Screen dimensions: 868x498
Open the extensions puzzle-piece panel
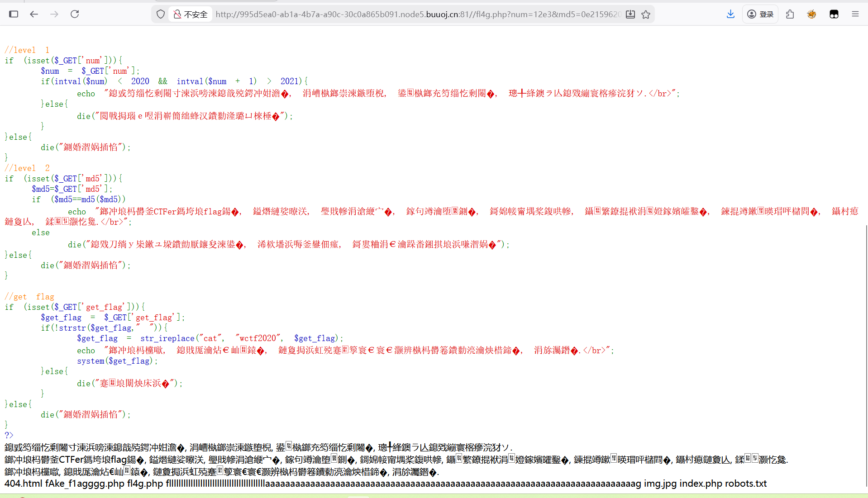(x=790, y=14)
